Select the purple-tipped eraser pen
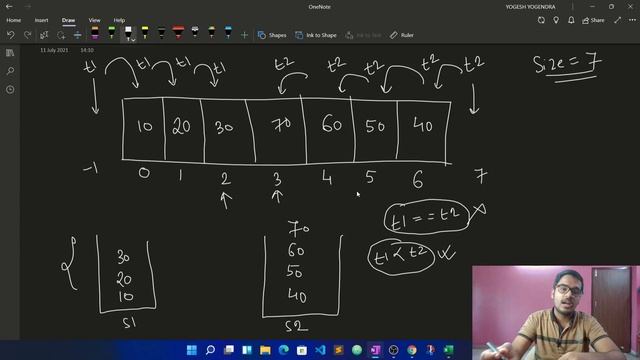The width and height of the screenshot is (640, 360). point(95,33)
